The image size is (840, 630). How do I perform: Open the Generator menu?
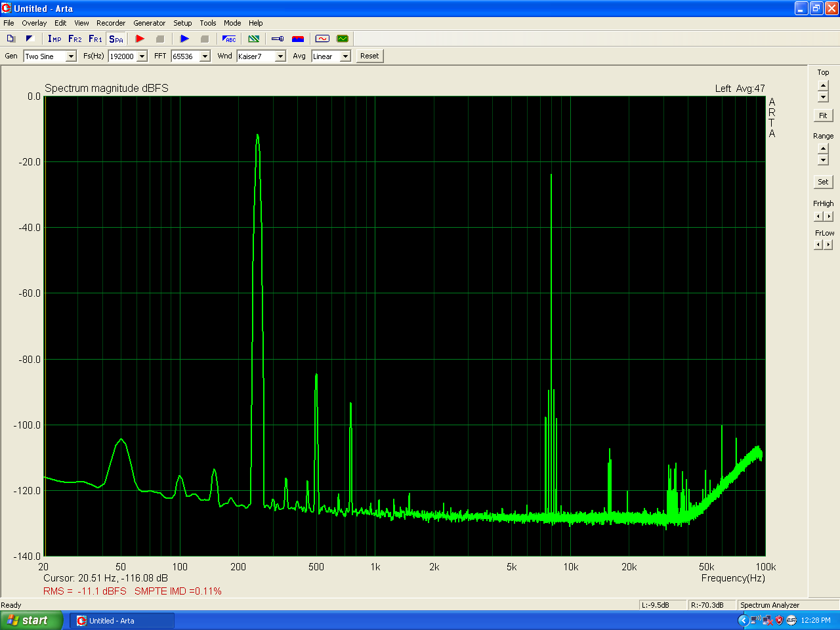click(x=150, y=23)
